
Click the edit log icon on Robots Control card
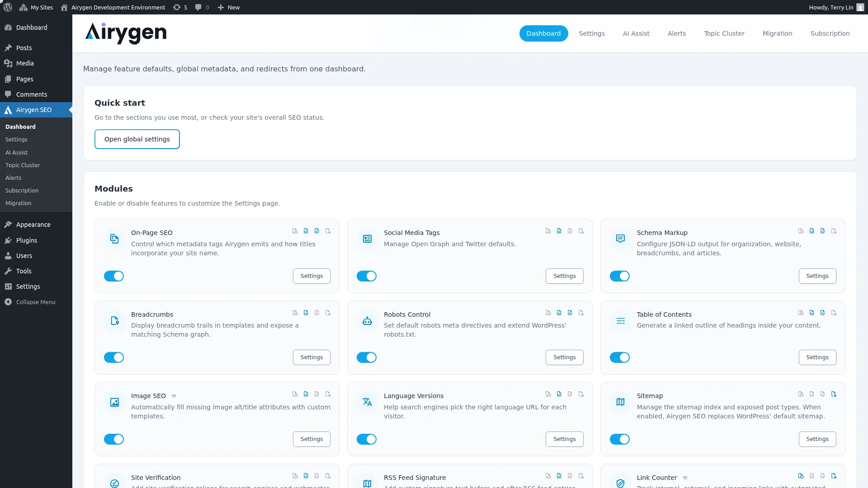[570, 312]
